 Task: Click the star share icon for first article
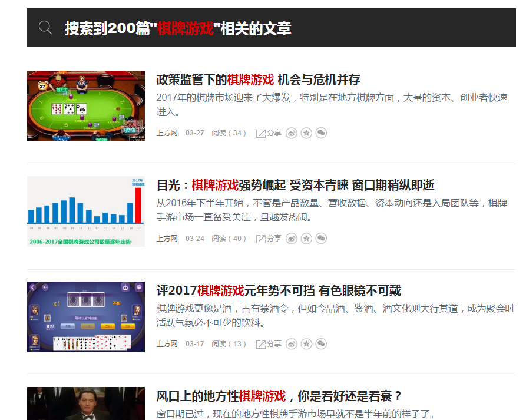coord(306,133)
